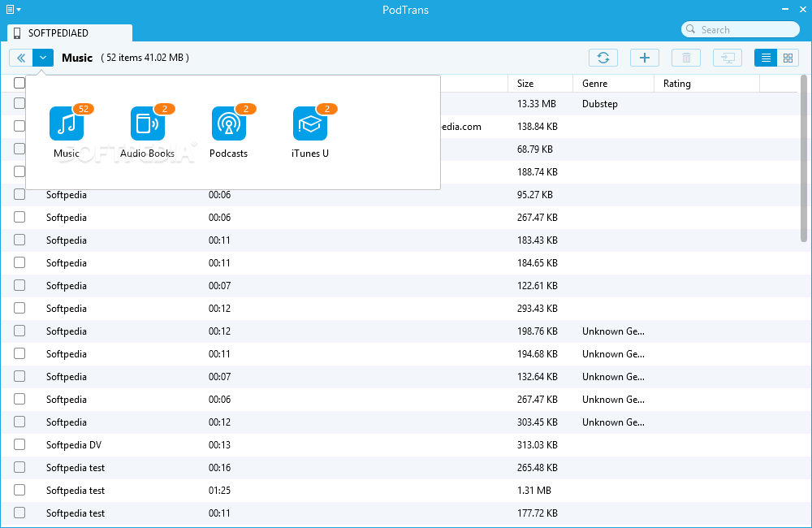Check the row with size 122.61 KB

(19, 285)
